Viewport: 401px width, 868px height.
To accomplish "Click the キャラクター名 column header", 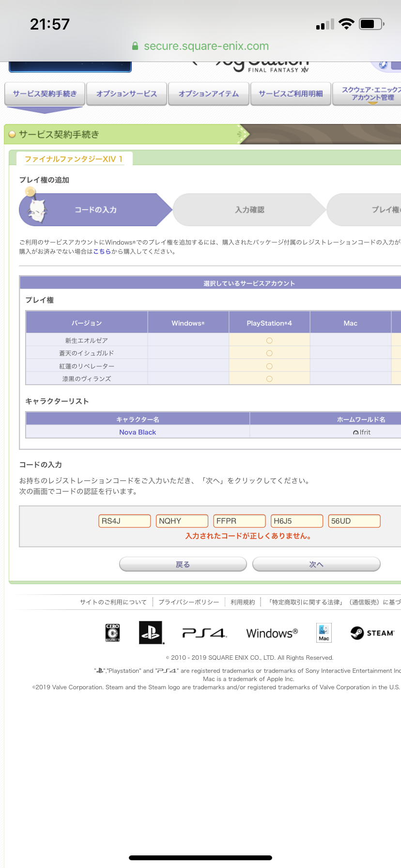I will click(x=138, y=419).
